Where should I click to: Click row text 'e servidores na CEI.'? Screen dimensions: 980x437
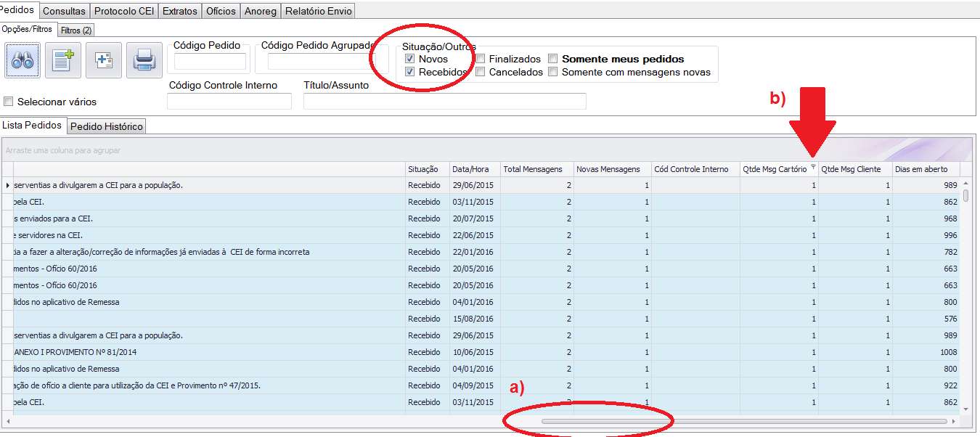point(48,235)
